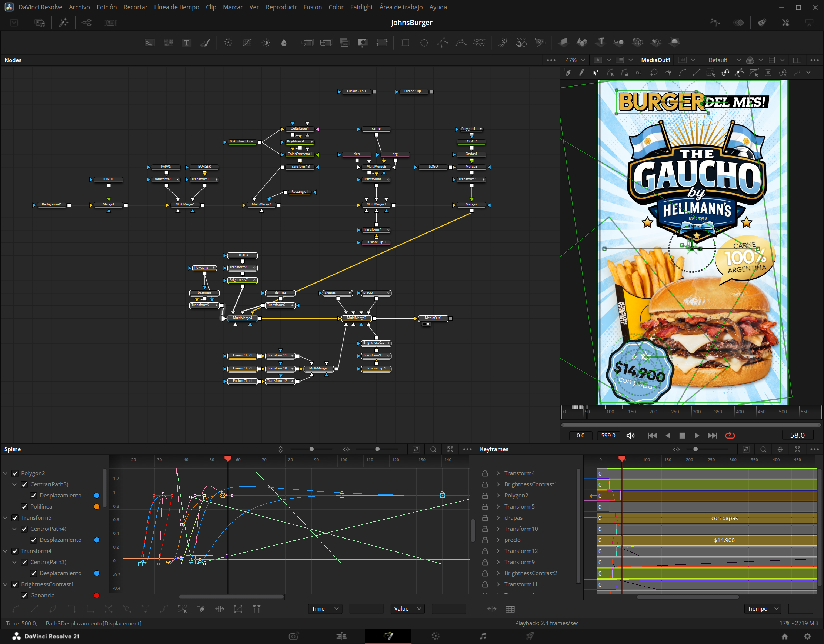The height and width of the screenshot is (644, 824).
Task: Open the Archivo menu
Action: 79,7
